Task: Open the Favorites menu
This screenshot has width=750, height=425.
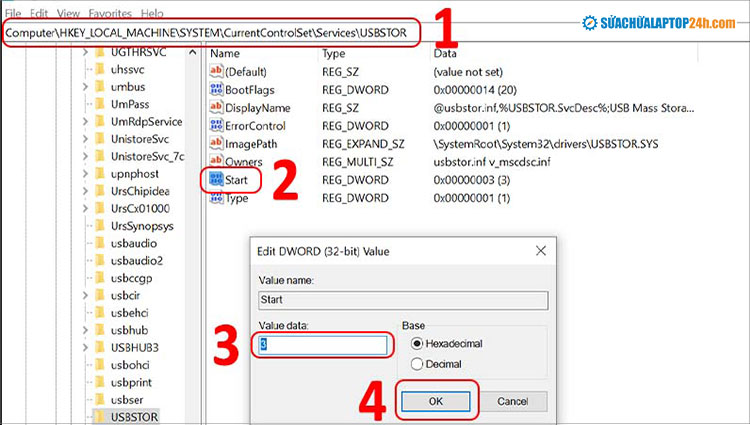Action: (x=110, y=13)
